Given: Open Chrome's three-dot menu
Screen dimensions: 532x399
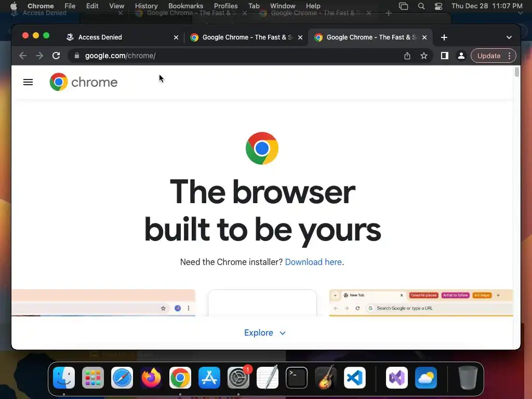Looking at the screenshot, I should [x=509, y=56].
